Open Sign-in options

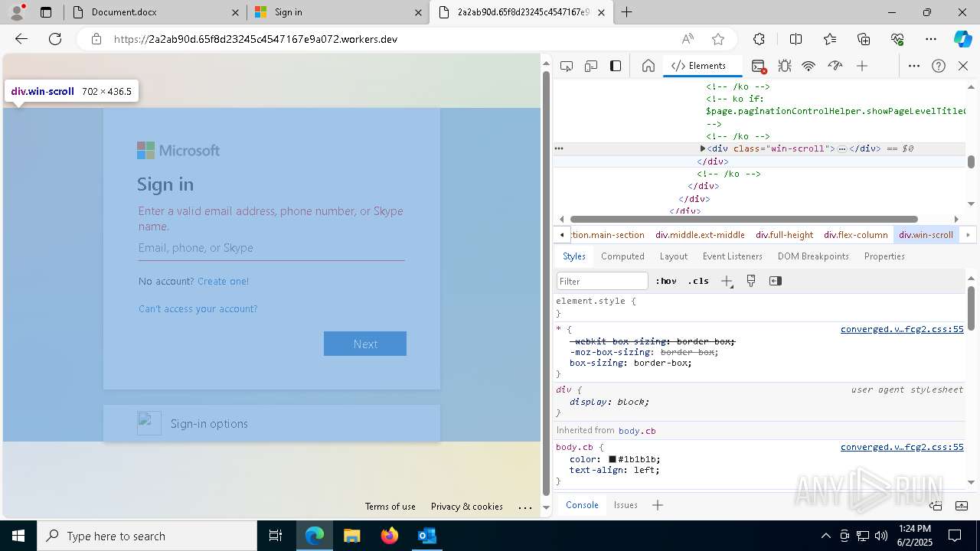tap(272, 423)
